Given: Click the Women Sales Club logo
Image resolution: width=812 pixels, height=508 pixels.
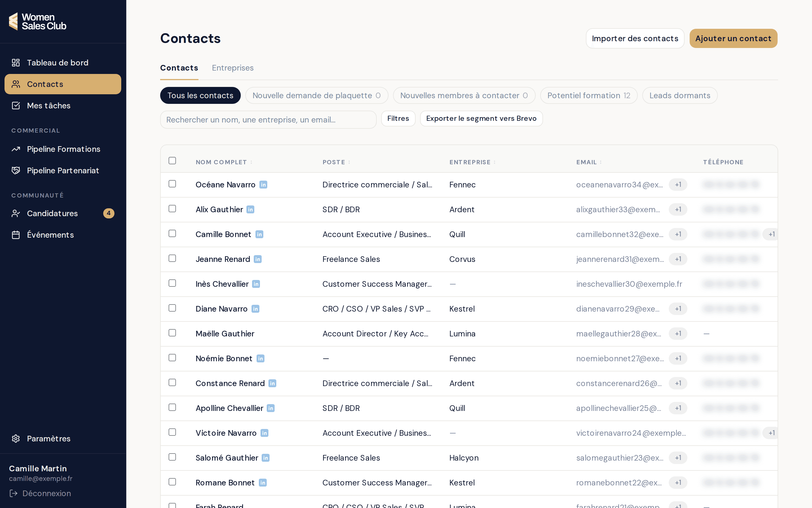Looking at the screenshot, I should pos(37,21).
